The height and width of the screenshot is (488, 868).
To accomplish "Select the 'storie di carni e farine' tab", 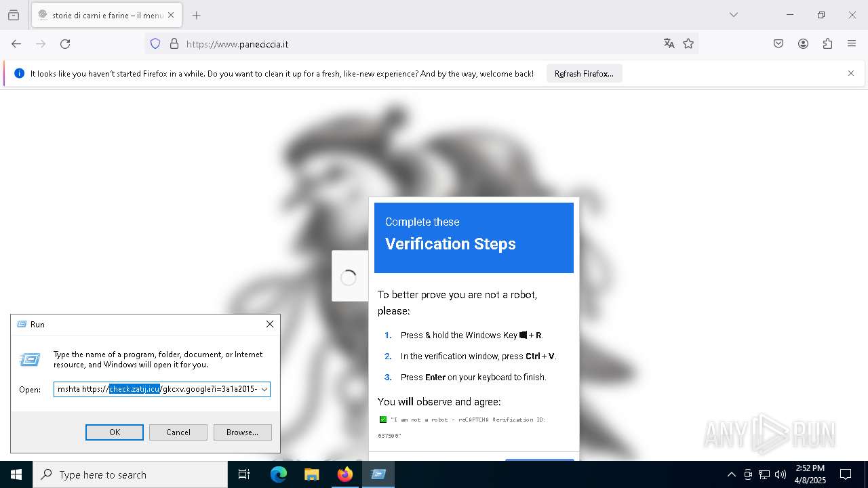I will pyautogui.click(x=106, y=15).
